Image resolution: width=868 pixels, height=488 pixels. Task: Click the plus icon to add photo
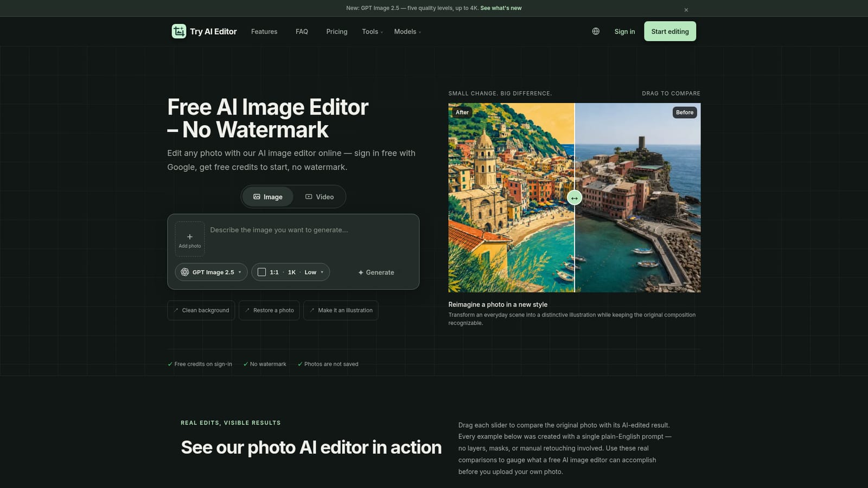(190, 237)
